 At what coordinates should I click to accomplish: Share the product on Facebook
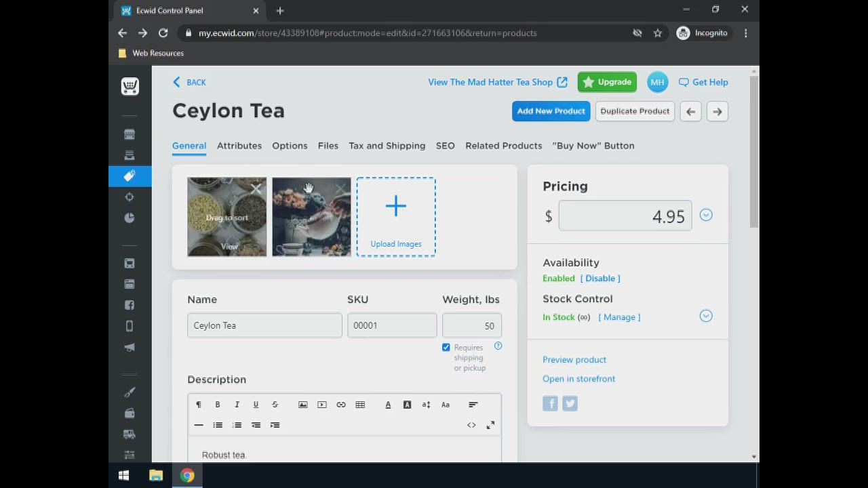[x=550, y=404]
